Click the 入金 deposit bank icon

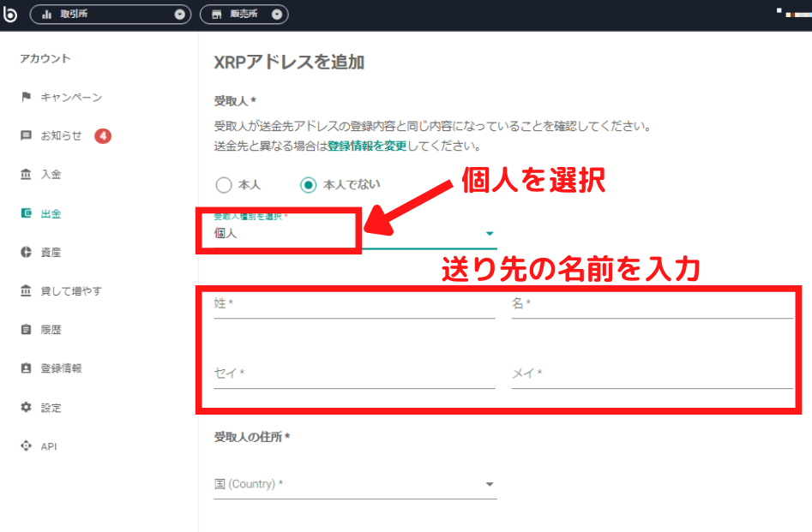[x=26, y=175]
